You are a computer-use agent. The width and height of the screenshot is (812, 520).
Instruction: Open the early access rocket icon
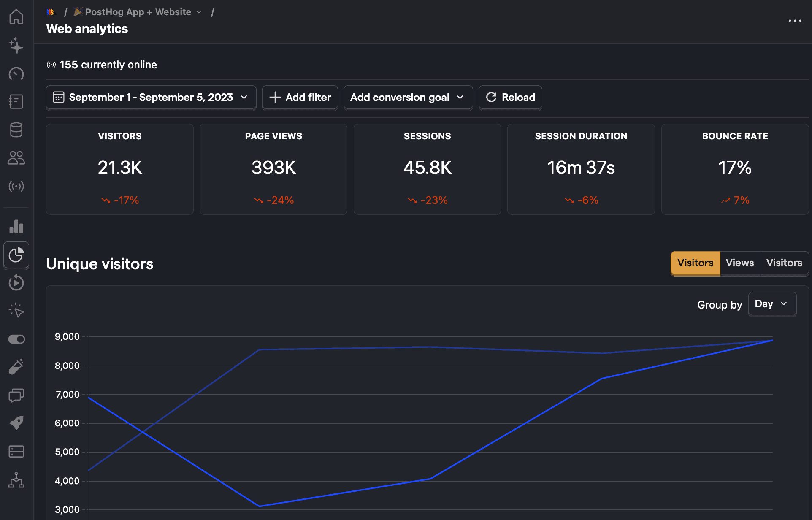[x=16, y=423]
